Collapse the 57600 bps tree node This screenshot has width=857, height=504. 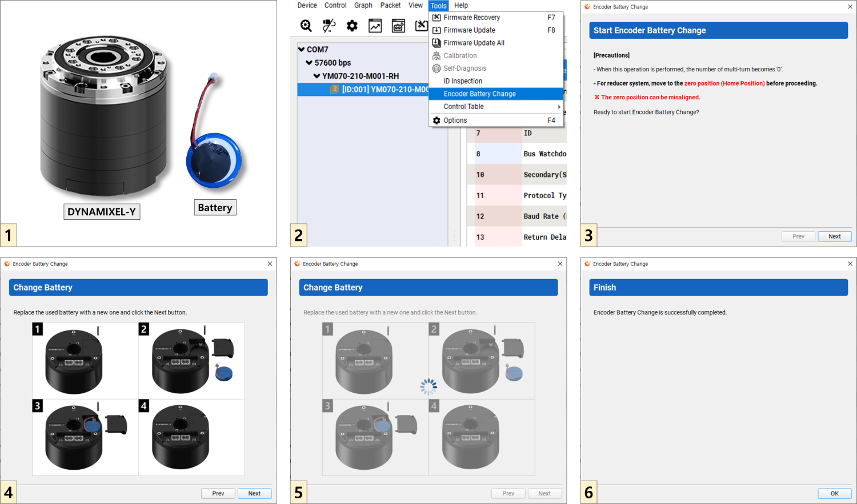click(309, 63)
